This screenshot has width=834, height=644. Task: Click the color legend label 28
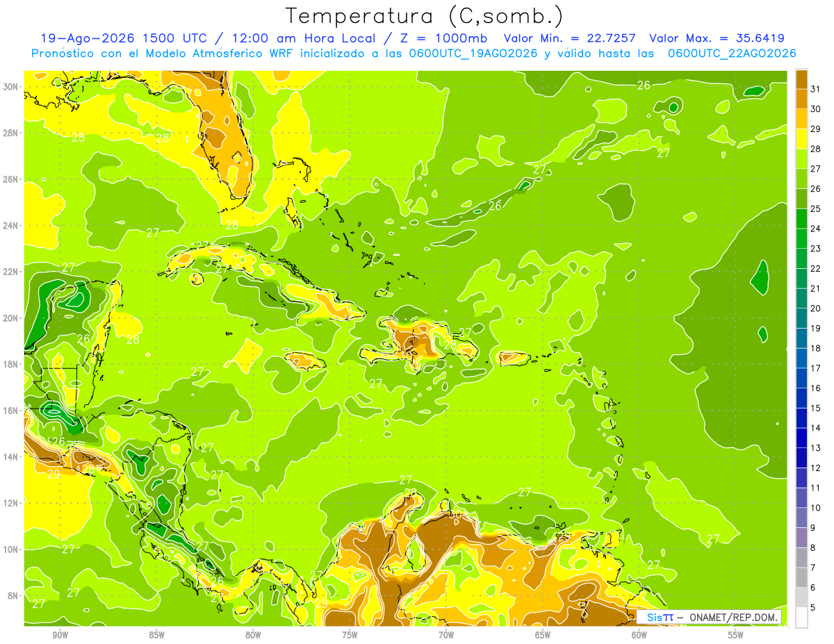816,149
